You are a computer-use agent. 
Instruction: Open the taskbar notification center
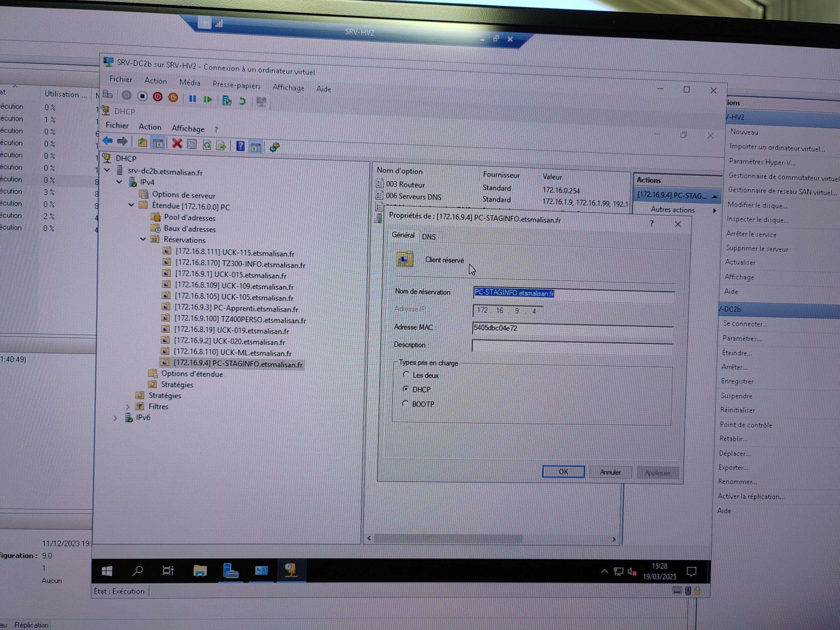691,572
